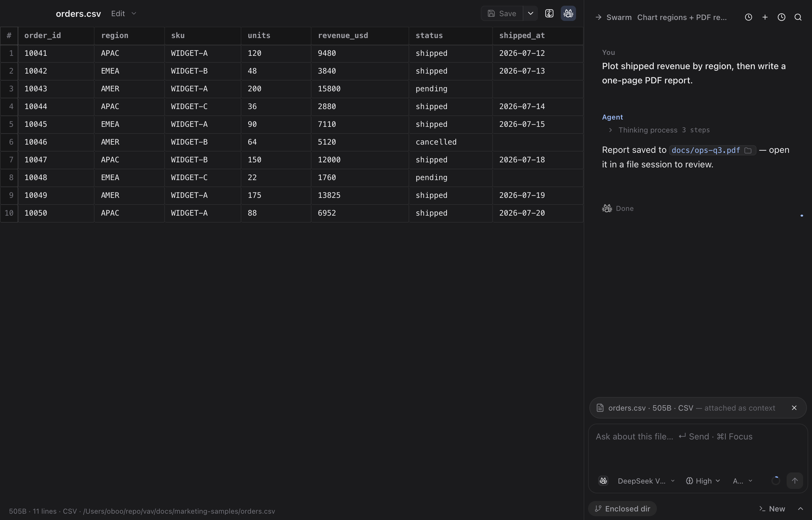812x520 pixels.
Task: Click row number 5
Action: pyautogui.click(x=9, y=124)
